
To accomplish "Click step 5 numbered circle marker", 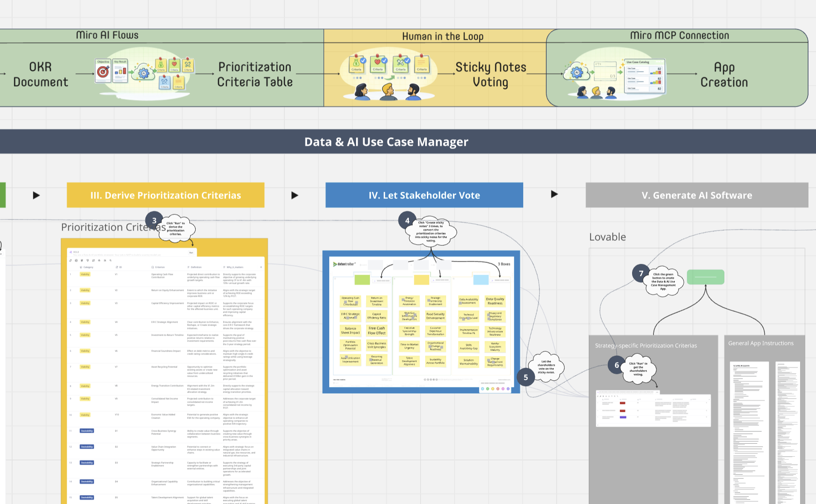I will coord(526,377).
